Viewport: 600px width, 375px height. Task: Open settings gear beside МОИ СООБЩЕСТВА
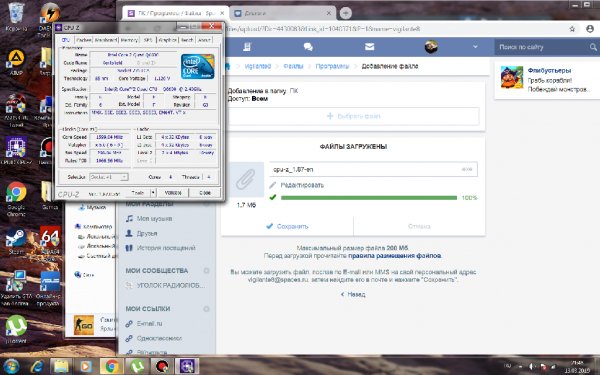(206, 271)
